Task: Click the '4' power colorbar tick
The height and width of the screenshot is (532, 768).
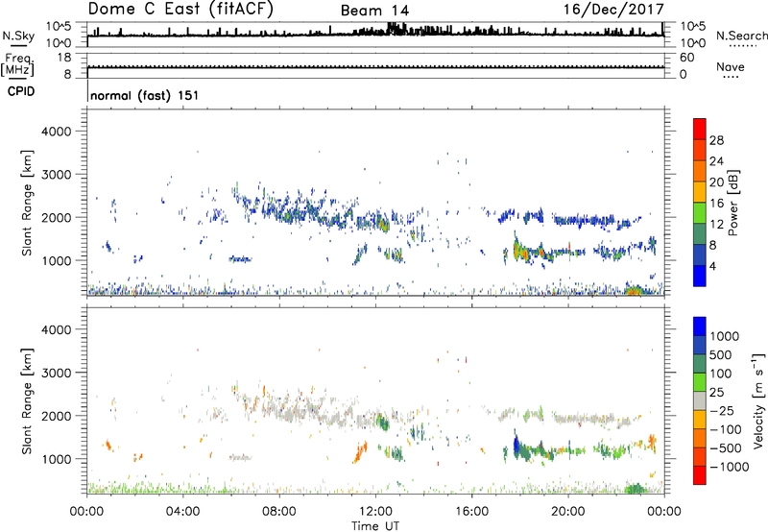Action: 712,266
